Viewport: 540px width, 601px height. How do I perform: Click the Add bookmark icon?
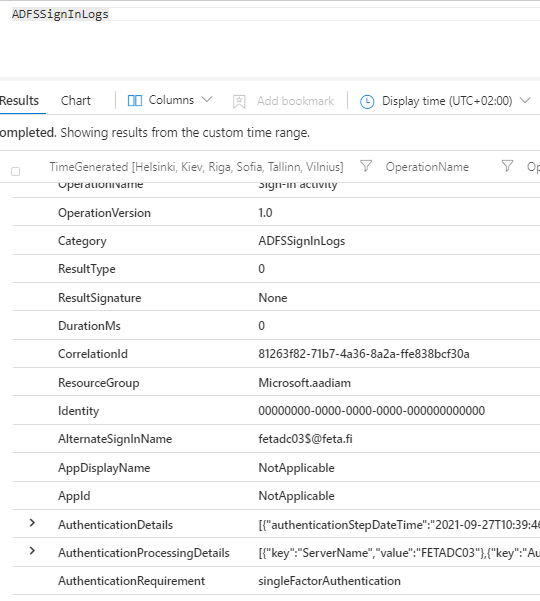point(239,102)
